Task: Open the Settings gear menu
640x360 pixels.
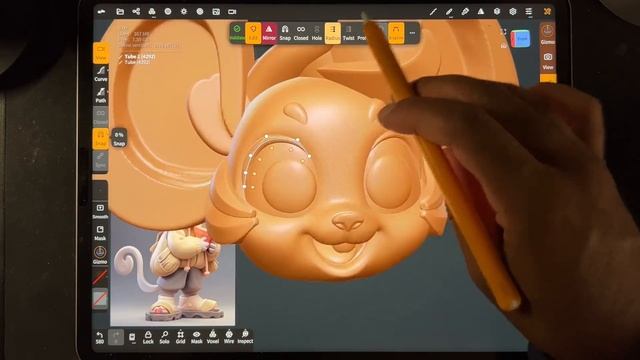Action: (x=513, y=12)
